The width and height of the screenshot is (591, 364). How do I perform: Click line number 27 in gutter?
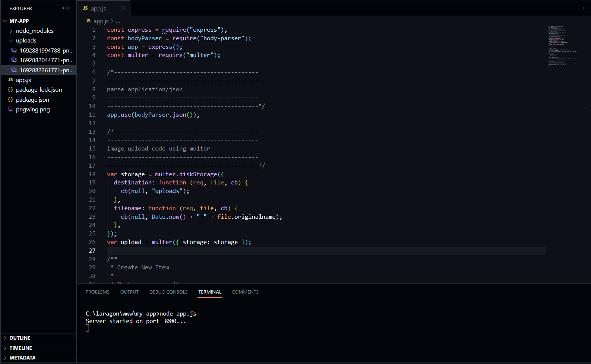[92, 250]
